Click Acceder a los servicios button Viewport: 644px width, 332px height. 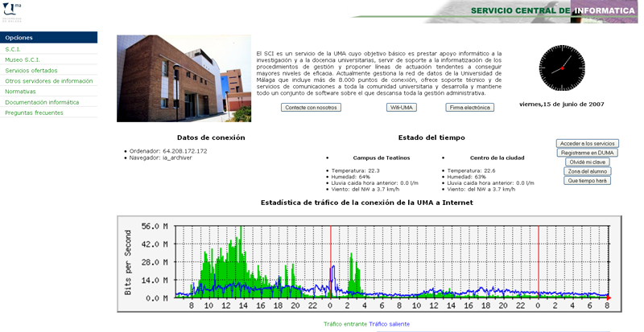[x=588, y=144]
